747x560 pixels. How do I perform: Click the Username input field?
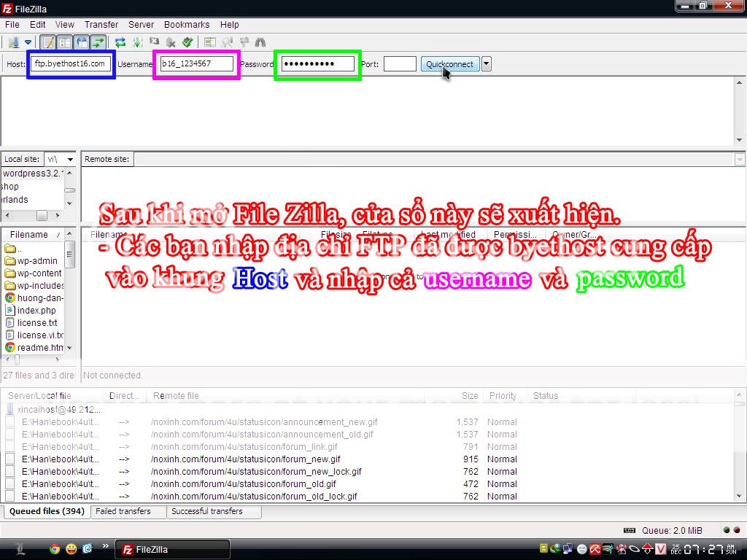[x=196, y=64]
